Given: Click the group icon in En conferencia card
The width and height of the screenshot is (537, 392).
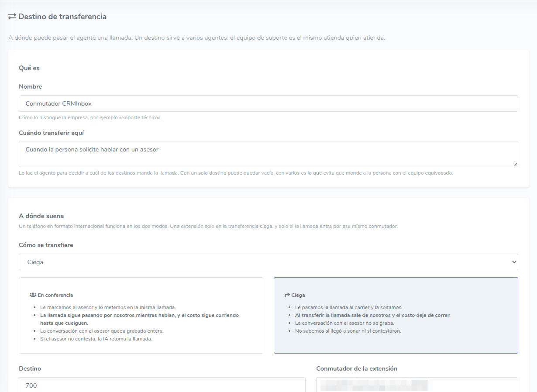Looking at the screenshot, I should pos(33,295).
